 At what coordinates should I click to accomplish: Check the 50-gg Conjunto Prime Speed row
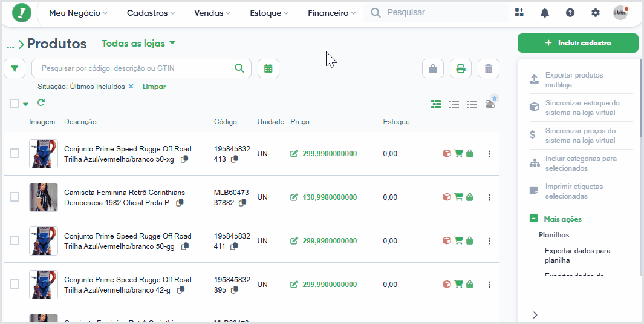(x=15, y=240)
